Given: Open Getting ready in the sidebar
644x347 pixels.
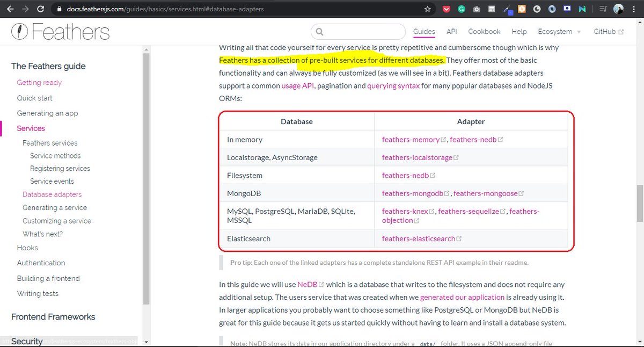Looking at the screenshot, I should pos(39,83).
